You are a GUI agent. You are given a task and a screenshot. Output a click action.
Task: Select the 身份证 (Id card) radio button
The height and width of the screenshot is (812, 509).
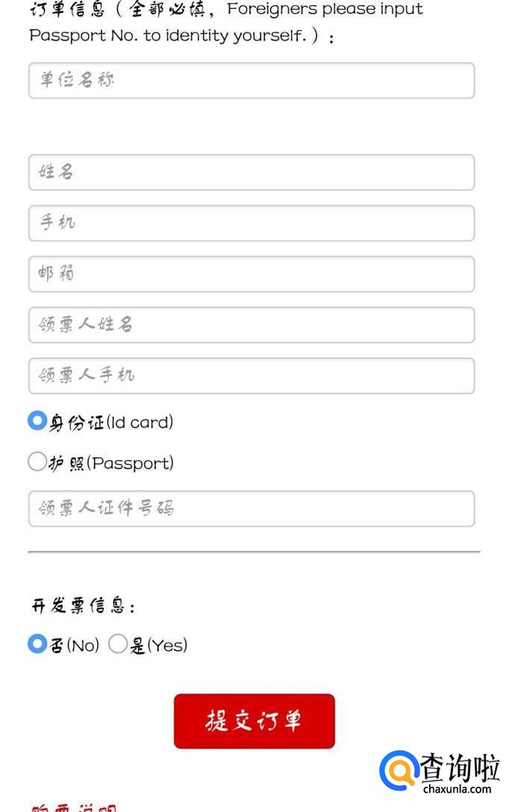[37, 421]
